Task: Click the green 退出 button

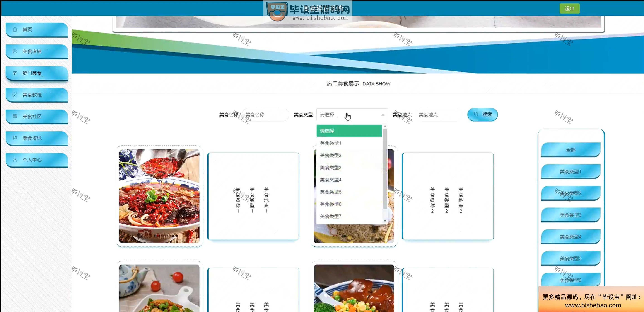Action: point(569,9)
